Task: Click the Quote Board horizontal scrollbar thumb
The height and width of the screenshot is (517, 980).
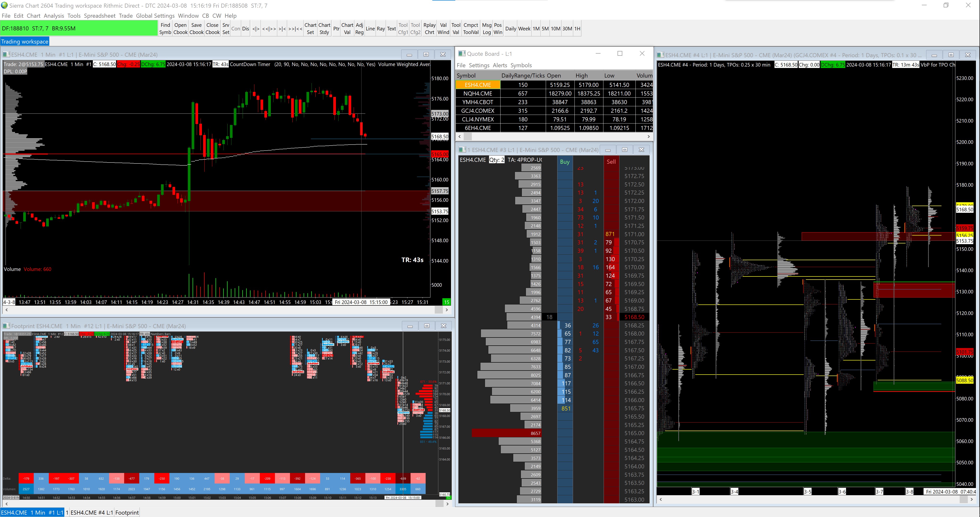Action: click(x=468, y=136)
